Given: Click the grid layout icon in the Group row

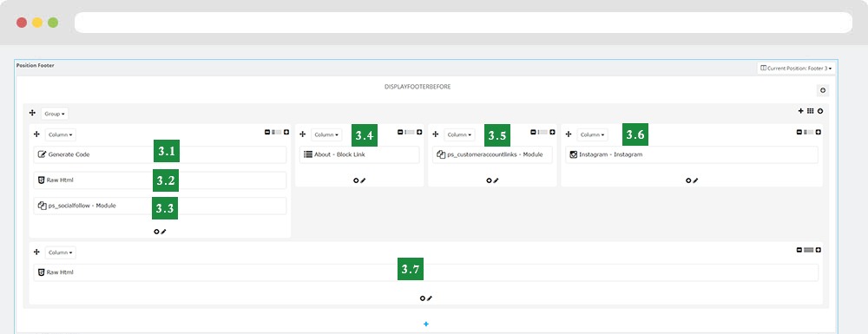Looking at the screenshot, I should click(810, 110).
